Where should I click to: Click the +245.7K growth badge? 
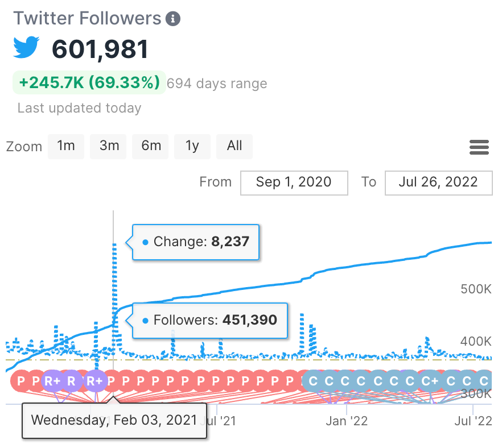[x=89, y=83]
